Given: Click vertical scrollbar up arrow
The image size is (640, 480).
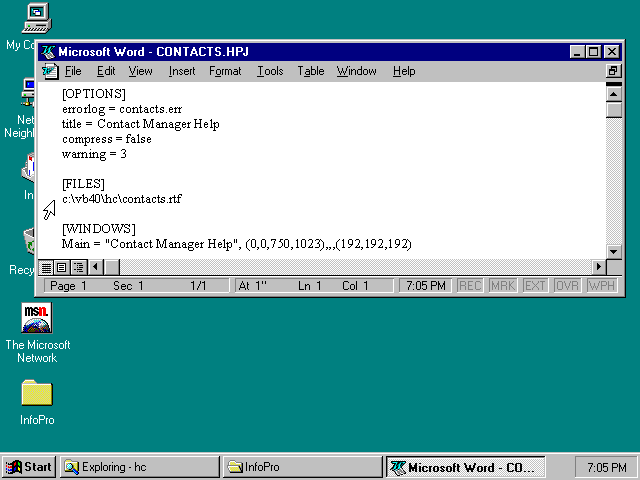Looking at the screenshot, I should (x=614, y=92).
